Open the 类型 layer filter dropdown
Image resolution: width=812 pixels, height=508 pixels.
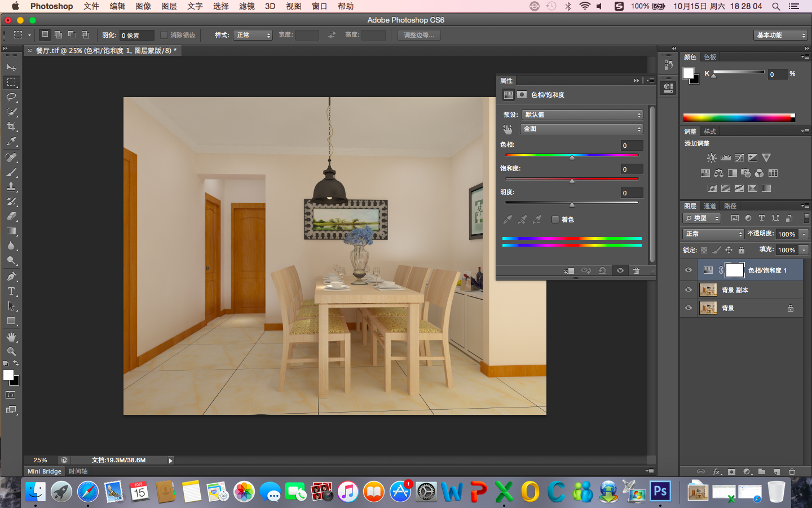pos(702,218)
